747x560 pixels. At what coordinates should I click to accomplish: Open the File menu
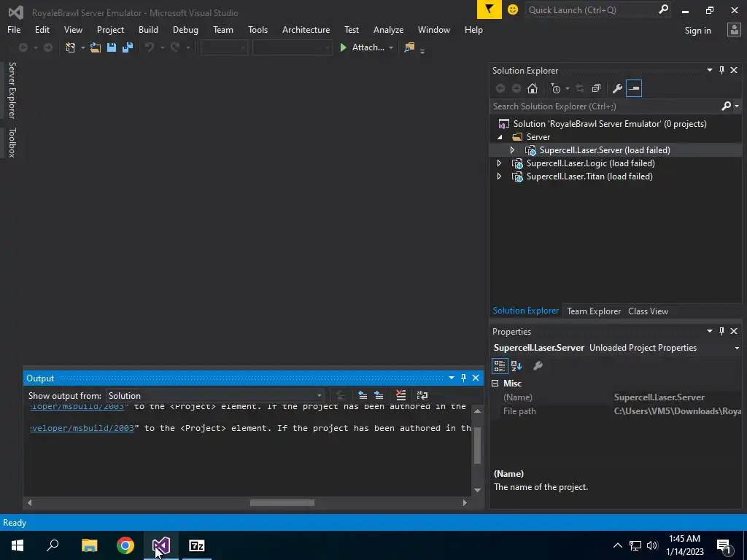14,29
